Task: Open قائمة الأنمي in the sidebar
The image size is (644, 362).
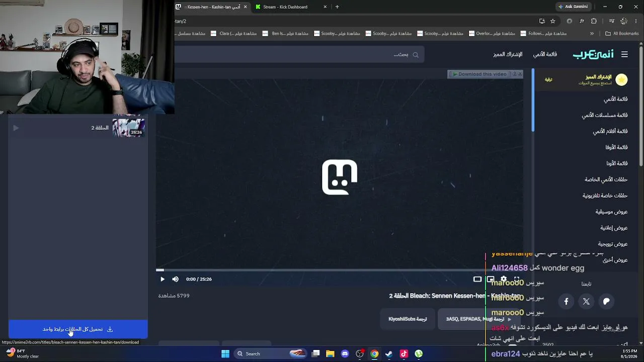Action: pos(615,99)
